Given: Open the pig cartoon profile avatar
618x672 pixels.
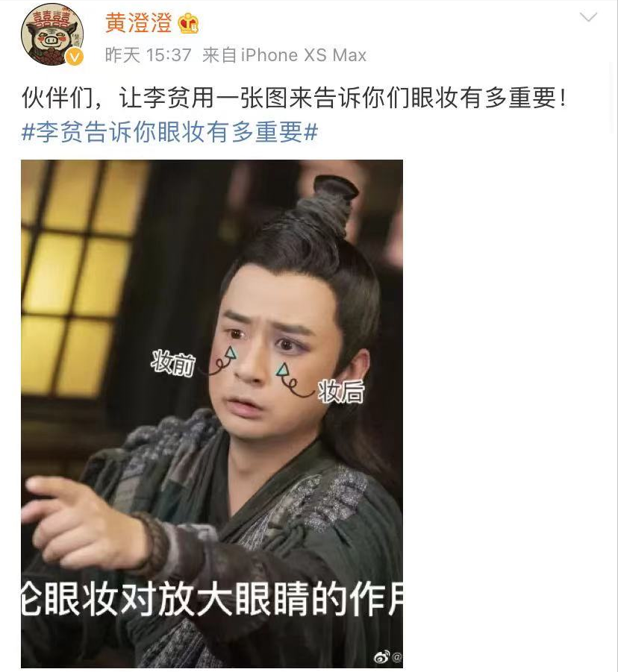Looking at the screenshot, I should [52, 35].
